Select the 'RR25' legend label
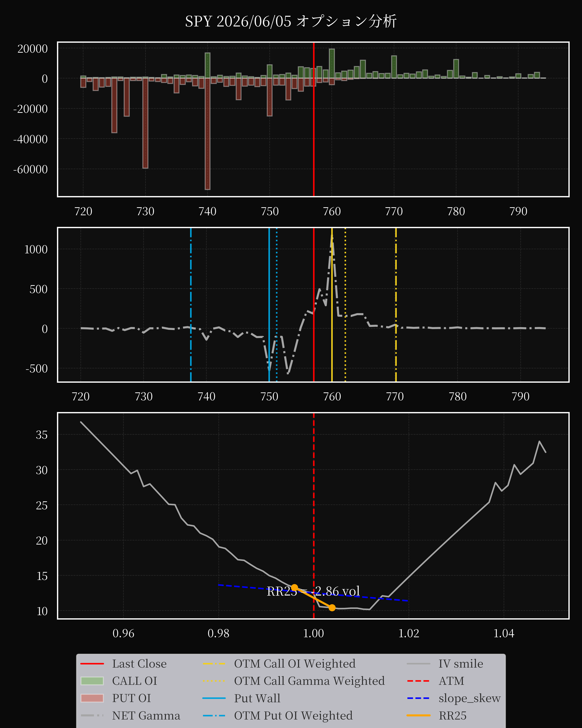This screenshot has height=728, width=582. coord(453,715)
